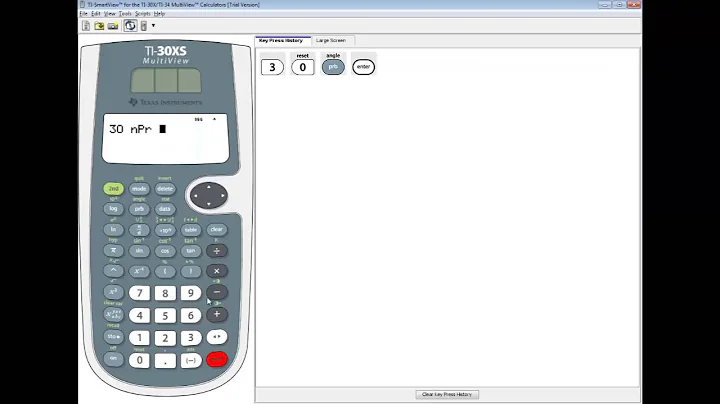Open the File menu

pyautogui.click(x=84, y=14)
